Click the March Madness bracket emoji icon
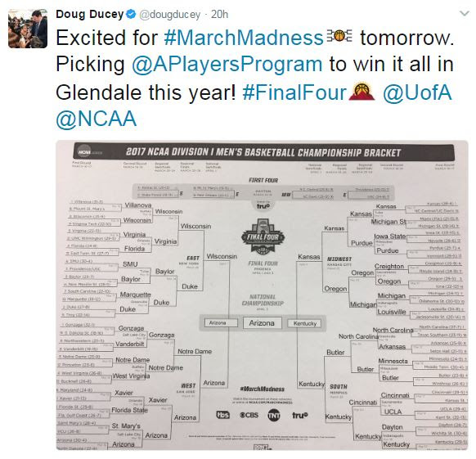 point(339,36)
